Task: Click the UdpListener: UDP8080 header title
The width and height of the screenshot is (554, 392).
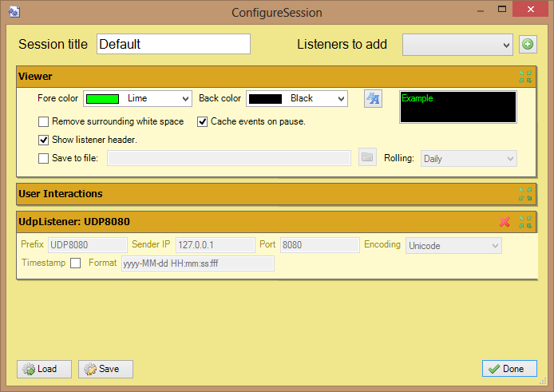Action: (74, 222)
